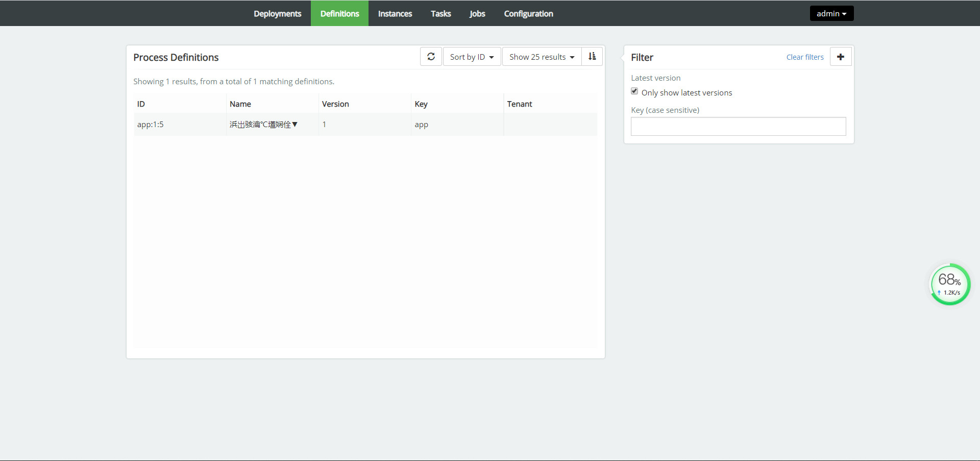Click the 'Showing 1 results' summary text

pyautogui.click(x=234, y=82)
